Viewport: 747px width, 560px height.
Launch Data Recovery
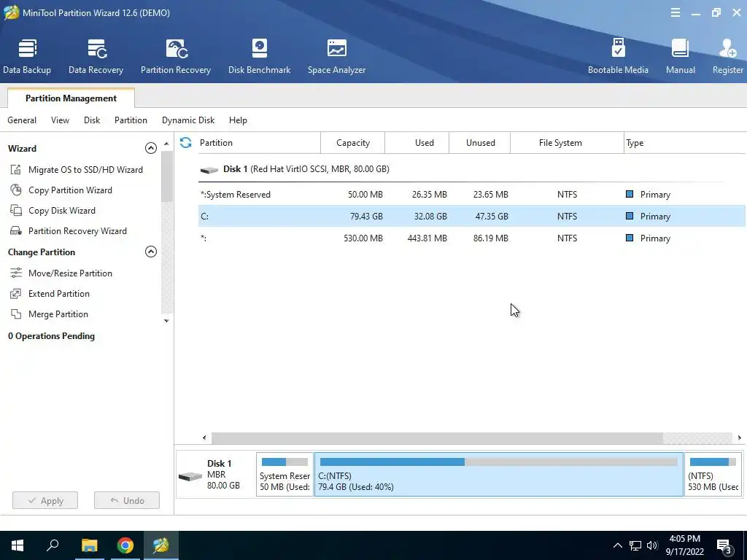96,57
